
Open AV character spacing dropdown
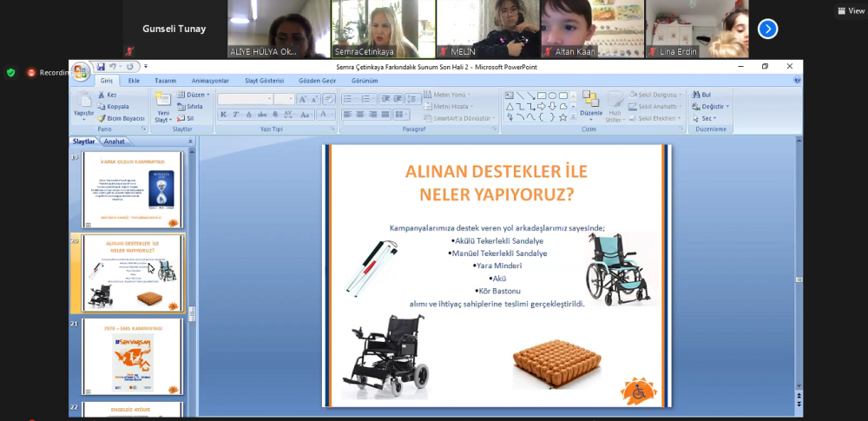pyautogui.click(x=290, y=115)
